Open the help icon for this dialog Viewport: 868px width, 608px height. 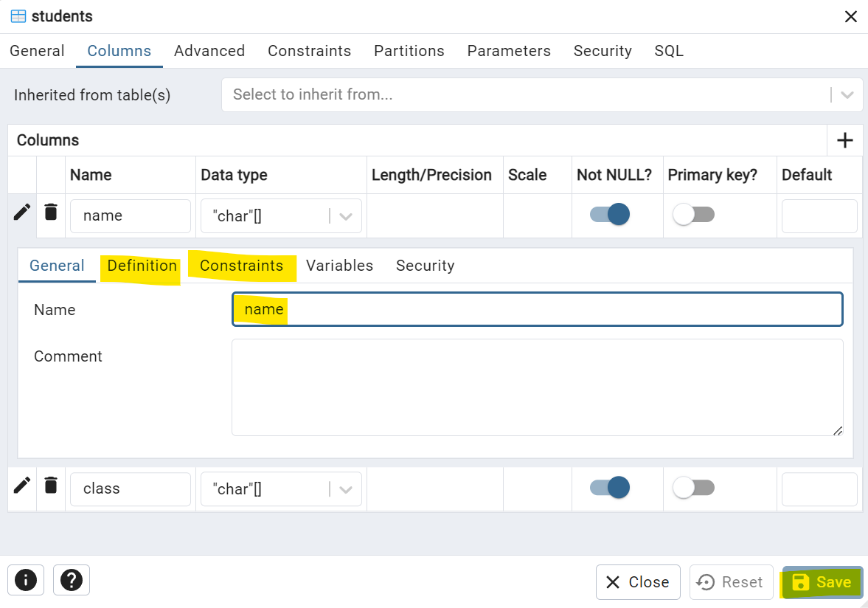pyautogui.click(x=72, y=581)
